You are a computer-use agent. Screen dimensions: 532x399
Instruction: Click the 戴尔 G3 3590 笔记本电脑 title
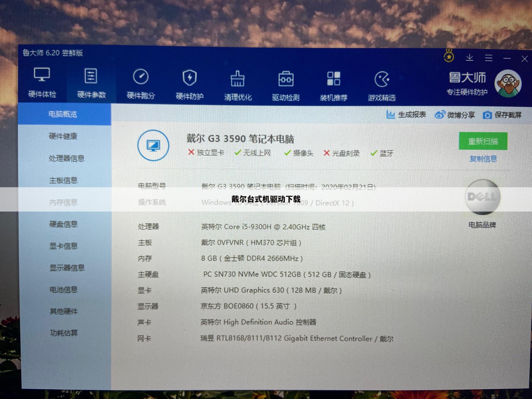click(x=240, y=139)
